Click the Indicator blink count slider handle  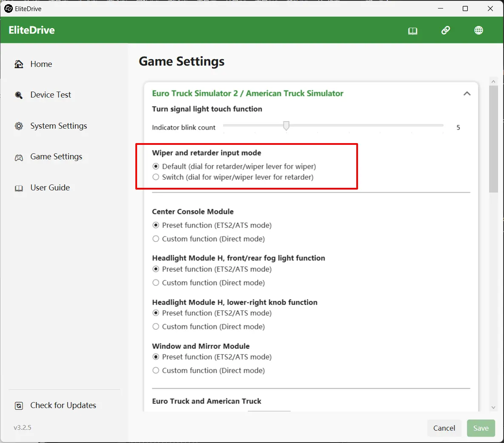click(x=286, y=126)
